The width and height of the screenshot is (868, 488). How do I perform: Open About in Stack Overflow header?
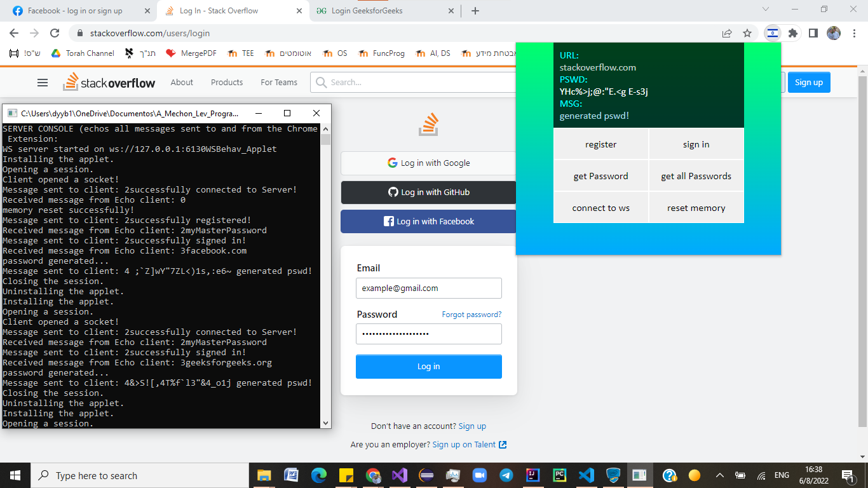click(x=182, y=83)
